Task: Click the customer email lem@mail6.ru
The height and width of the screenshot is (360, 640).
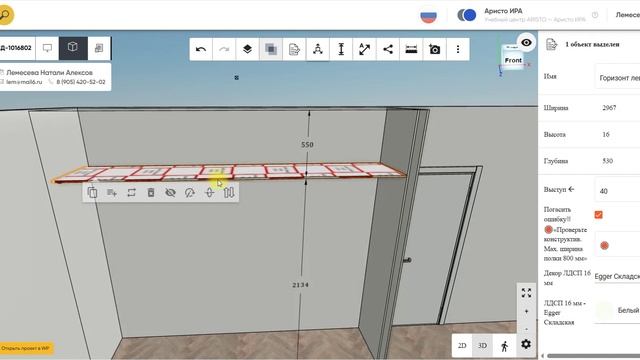Action: 24,82
